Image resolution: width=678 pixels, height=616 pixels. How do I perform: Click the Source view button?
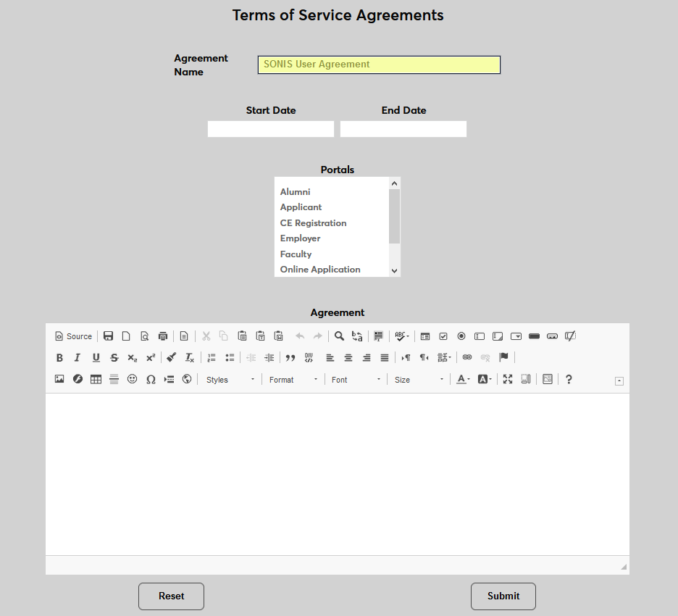pos(73,336)
